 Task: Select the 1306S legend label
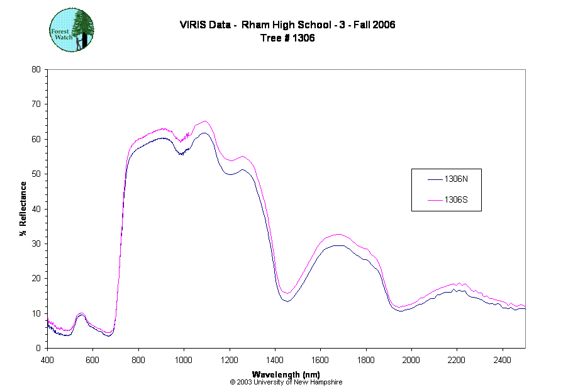pos(456,200)
